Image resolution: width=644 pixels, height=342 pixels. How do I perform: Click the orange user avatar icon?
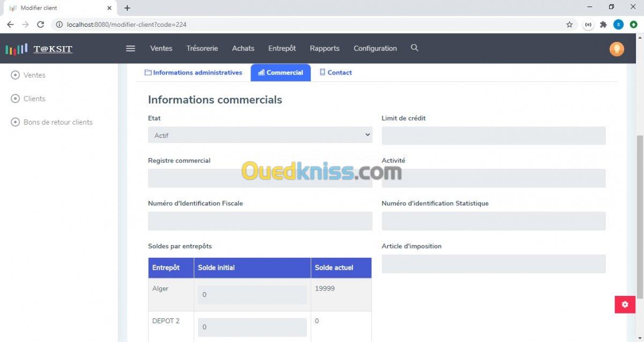pyautogui.click(x=617, y=49)
